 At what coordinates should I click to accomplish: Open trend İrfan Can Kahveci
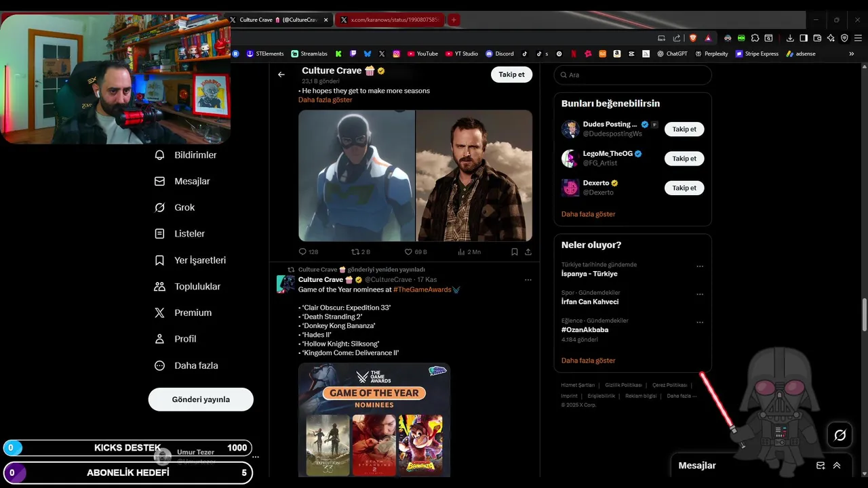point(590,302)
